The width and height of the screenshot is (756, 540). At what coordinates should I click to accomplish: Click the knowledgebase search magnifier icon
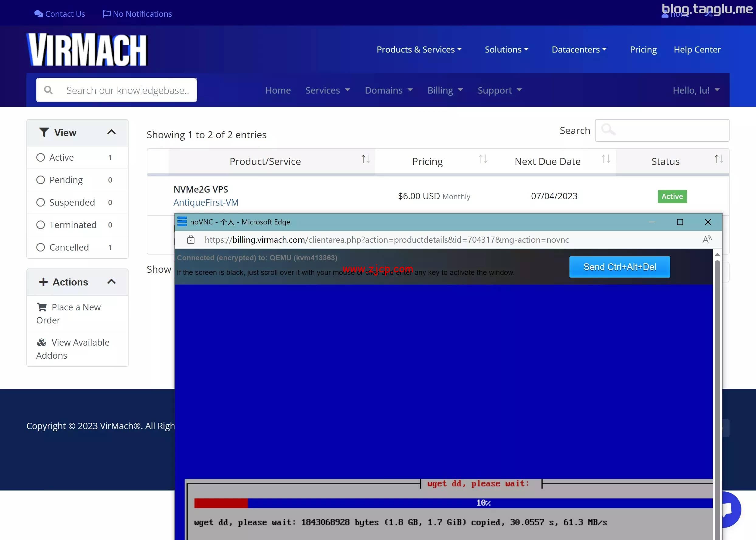point(48,90)
